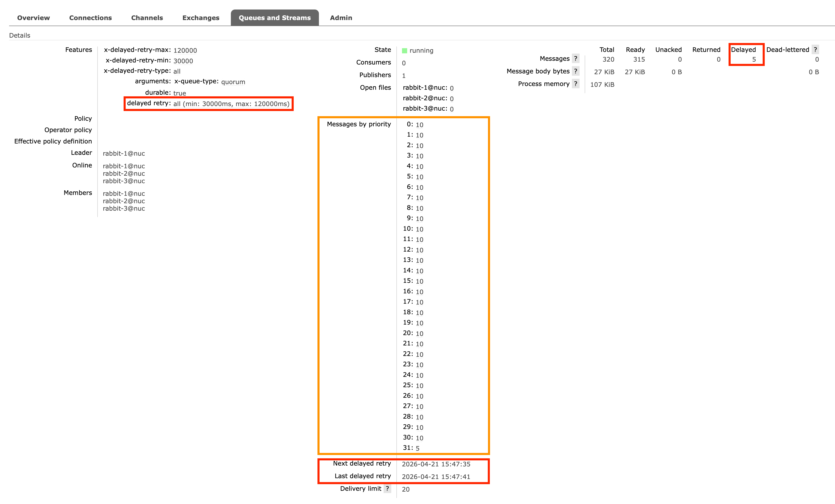
Task: Click the Messages help icon
Action: click(x=575, y=59)
